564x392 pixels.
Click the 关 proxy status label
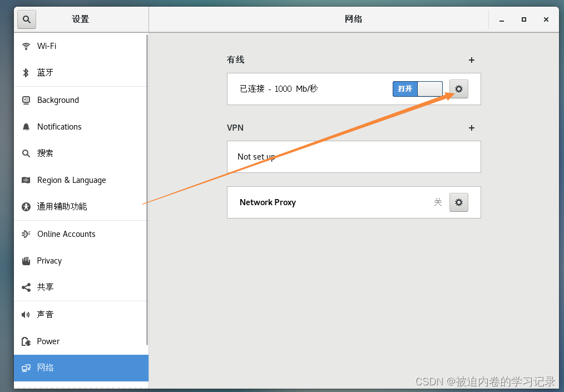coord(438,202)
